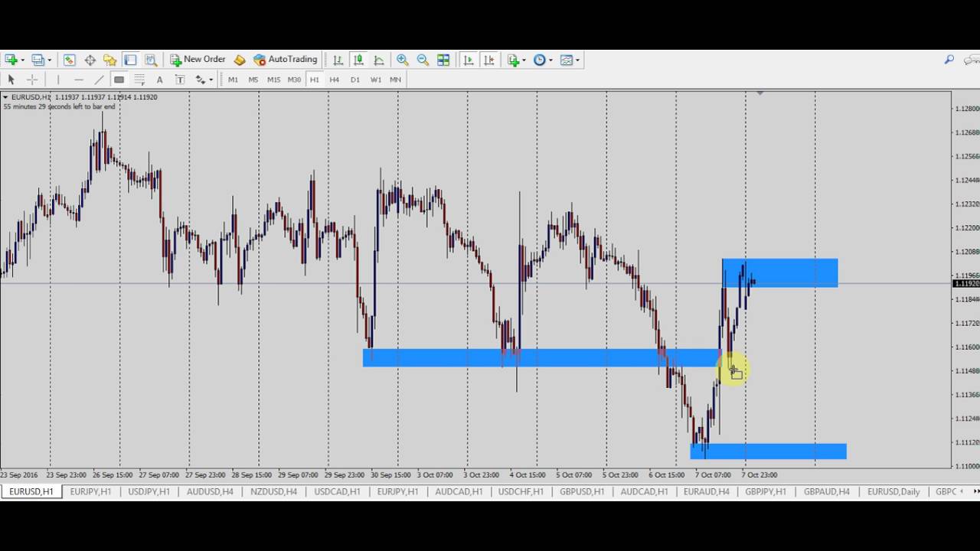Switch to the AUDUSD,H4 chart tab
The height and width of the screenshot is (551, 980).
pos(210,491)
